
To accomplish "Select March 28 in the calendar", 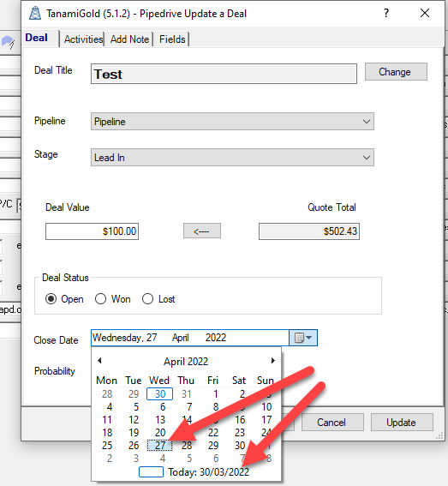I will pos(107,394).
